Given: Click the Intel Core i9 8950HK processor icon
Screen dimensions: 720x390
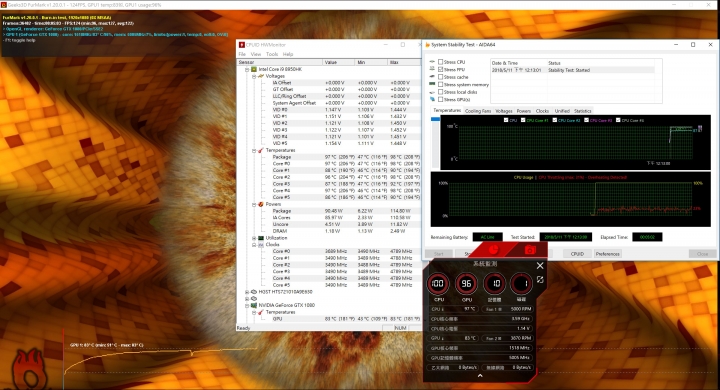Looking at the screenshot, I should tap(254, 69).
